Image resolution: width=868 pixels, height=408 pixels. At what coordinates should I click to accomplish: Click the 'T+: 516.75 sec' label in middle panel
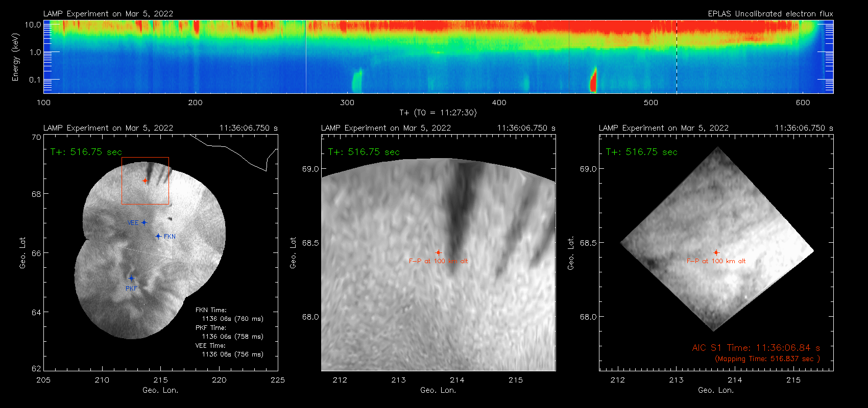click(364, 152)
